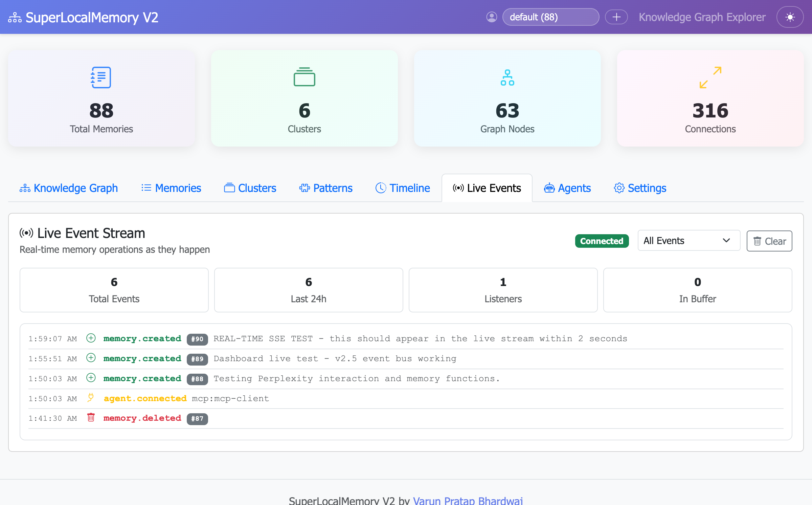Open the All Events filter dropdown

(x=689, y=241)
